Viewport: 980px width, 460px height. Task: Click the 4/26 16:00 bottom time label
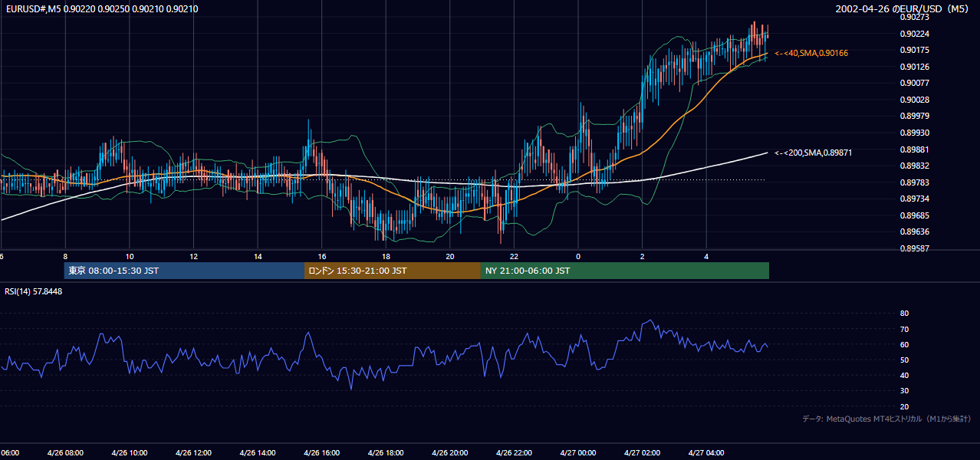coord(322,453)
